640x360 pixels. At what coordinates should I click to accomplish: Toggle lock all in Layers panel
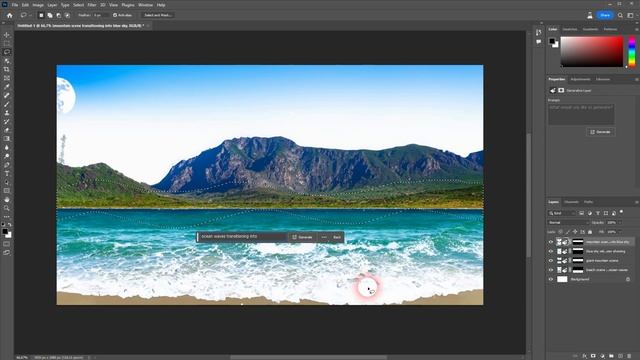pyautogui.click(x=590, y=232)
